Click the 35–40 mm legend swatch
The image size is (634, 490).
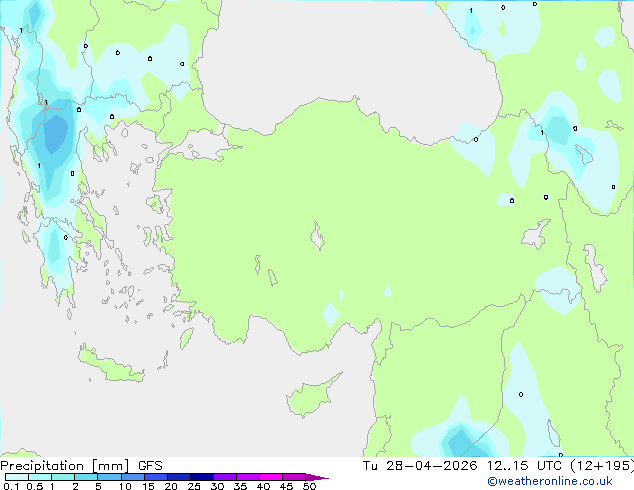coord(248,477)
